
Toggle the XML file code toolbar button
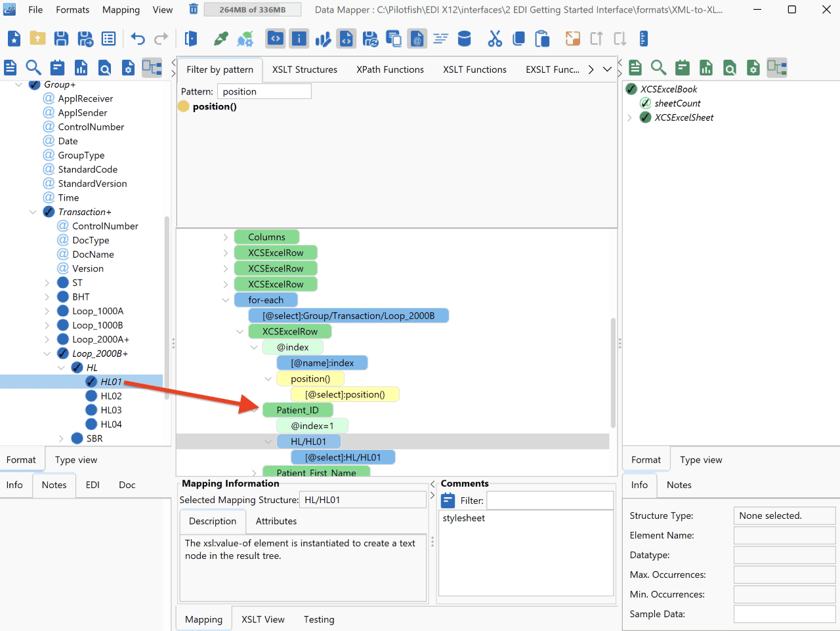coord(346,39)
